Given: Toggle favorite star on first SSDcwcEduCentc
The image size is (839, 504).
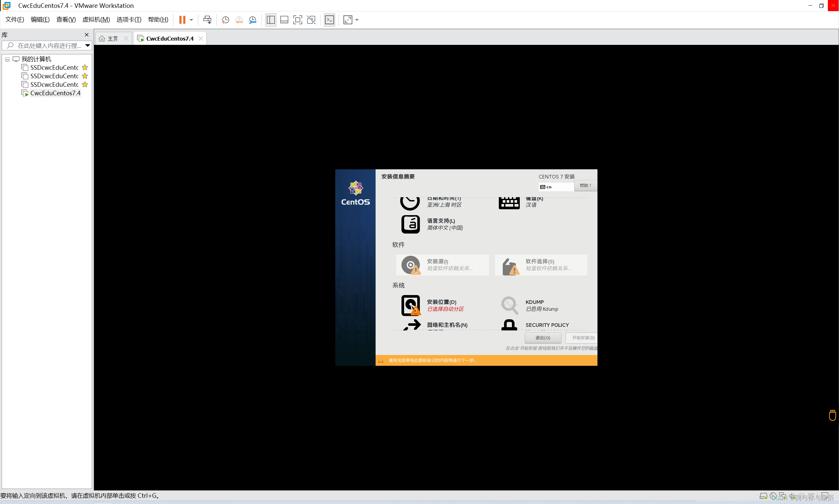Looking at the screenshot, I should point(85,67).
